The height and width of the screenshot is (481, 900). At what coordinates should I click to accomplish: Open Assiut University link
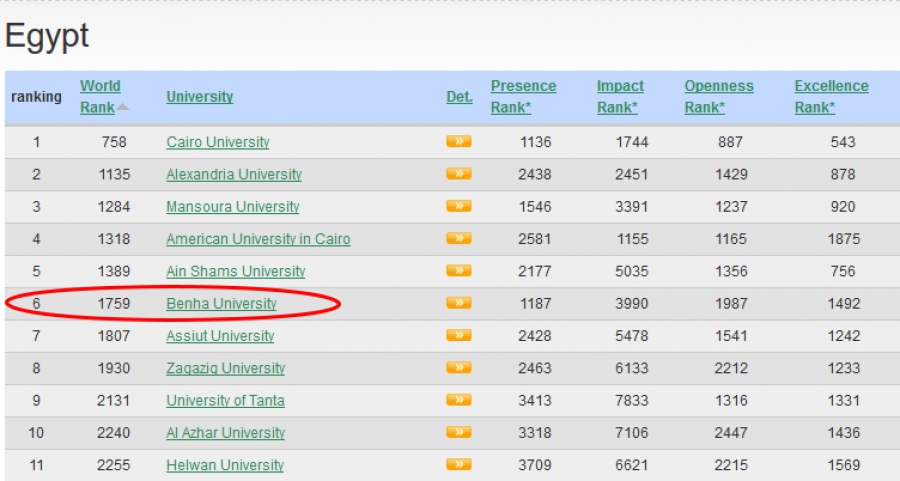pyautogui.click(x=220, y=336)
